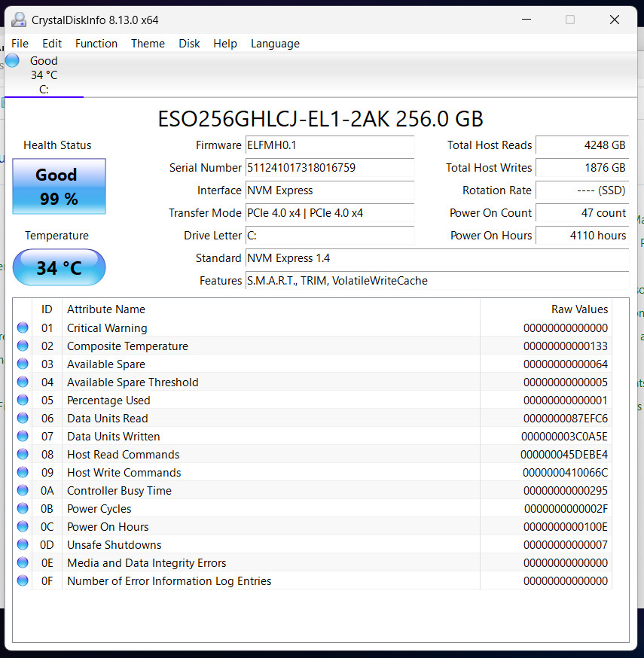The image size is (644, 658).
Task: Click the Drive Letter field
Action: point(330,236)
